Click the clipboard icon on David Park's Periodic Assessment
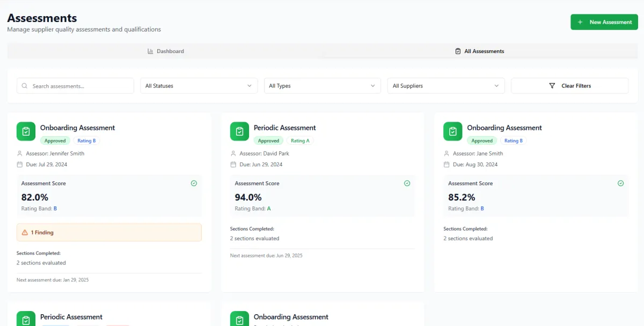This screenshot has height=326, width=644. tap(239, 131)
